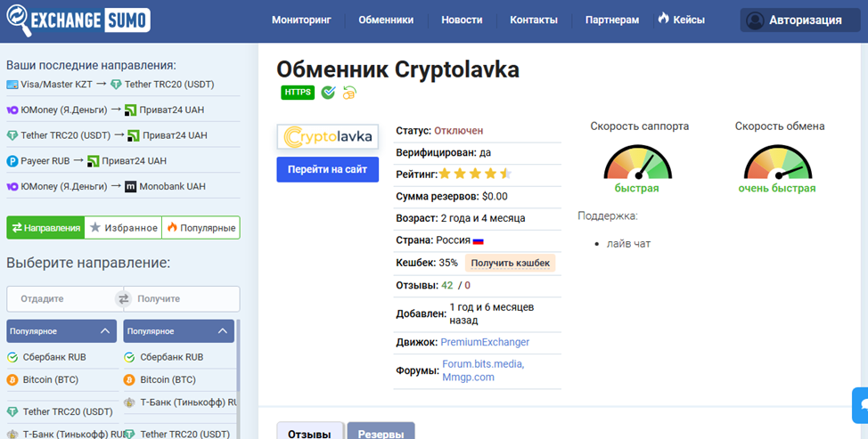Screen dimensions: 868x439
Task: Click the green HTTPS badge
Action: click(x=298, y=93)
